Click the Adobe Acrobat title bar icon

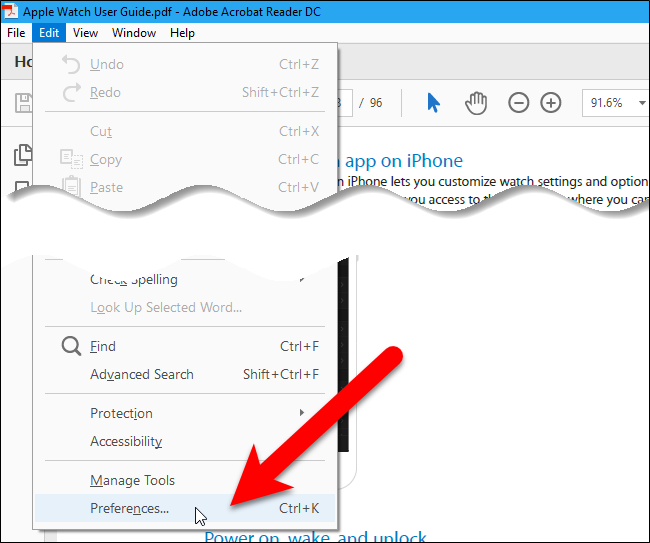click(10, 11)
